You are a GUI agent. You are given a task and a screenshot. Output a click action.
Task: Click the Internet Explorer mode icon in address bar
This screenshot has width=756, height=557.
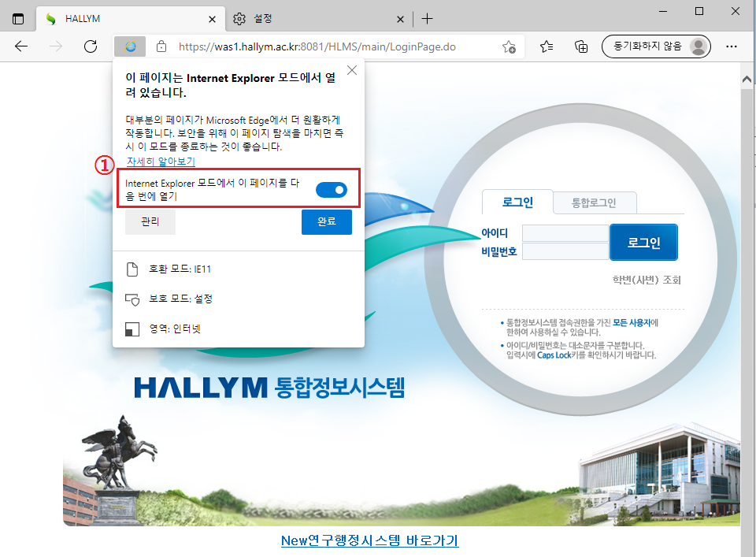[130, 46]
